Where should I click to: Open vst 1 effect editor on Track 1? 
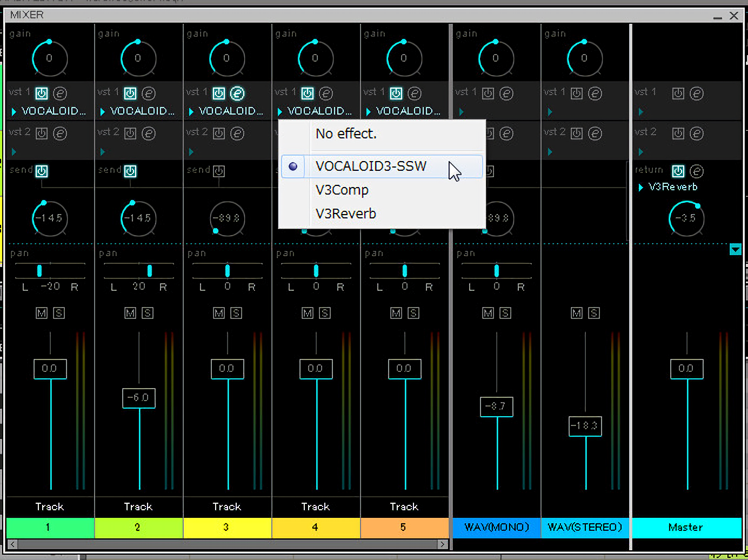point(60,94)
